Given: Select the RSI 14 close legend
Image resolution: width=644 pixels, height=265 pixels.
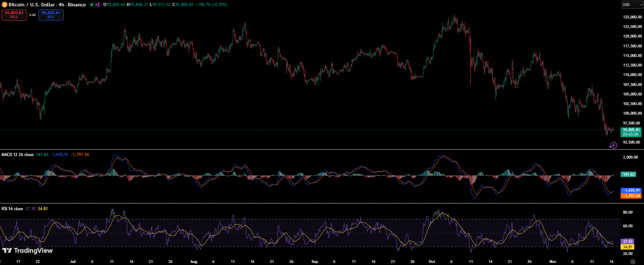Looking at the screenshot, I should tap(12, 209).
